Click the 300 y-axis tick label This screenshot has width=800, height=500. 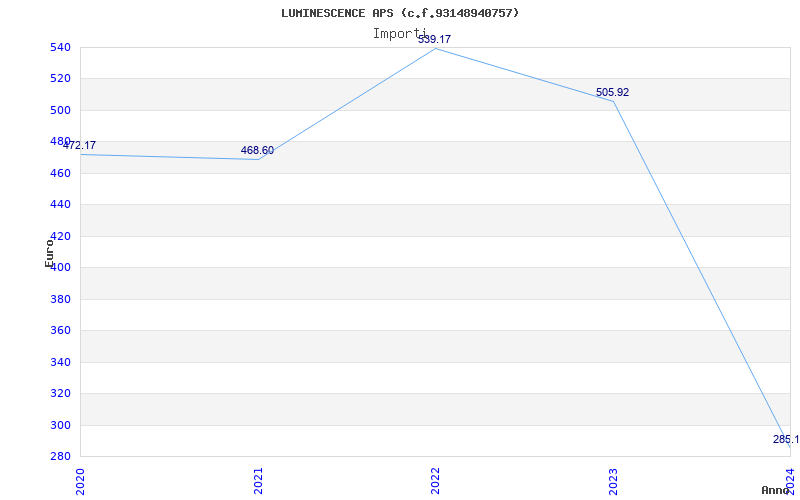coord(60,426)
